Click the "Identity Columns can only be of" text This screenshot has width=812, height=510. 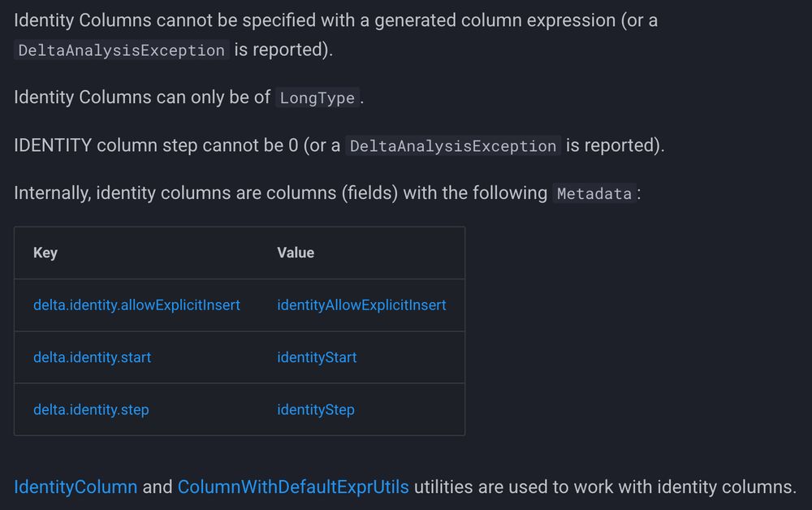pyautogui.click(x=141, y=97)
